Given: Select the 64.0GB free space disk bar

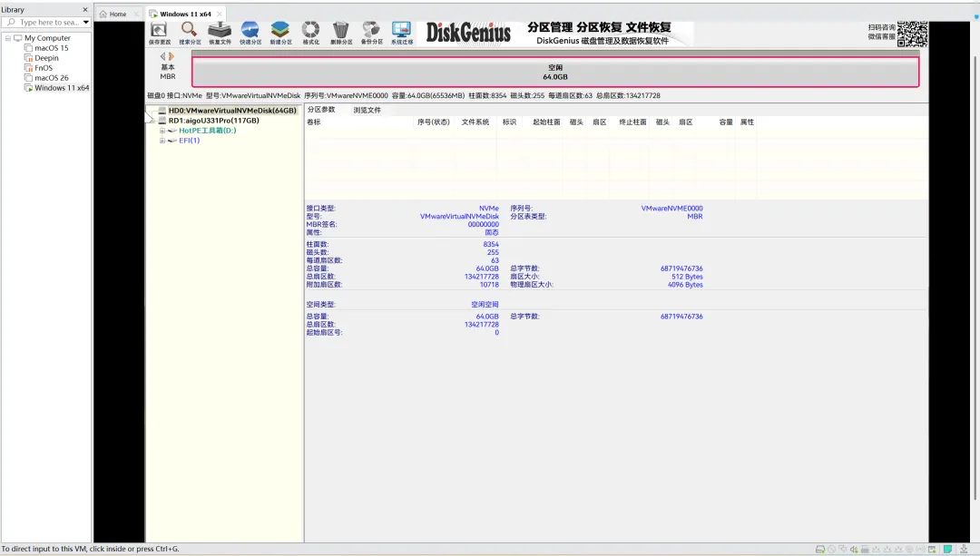Looking at the screenshot, I should (x=555, y=72).
